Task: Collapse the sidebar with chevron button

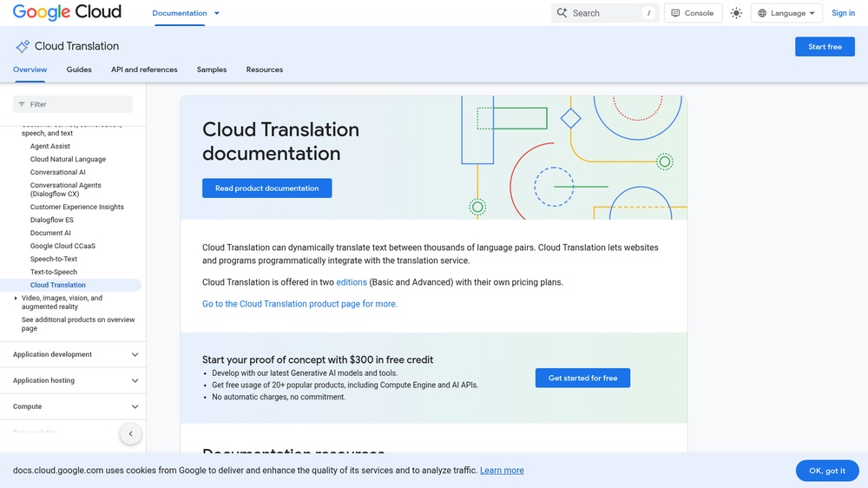Action: click(131, 433)
